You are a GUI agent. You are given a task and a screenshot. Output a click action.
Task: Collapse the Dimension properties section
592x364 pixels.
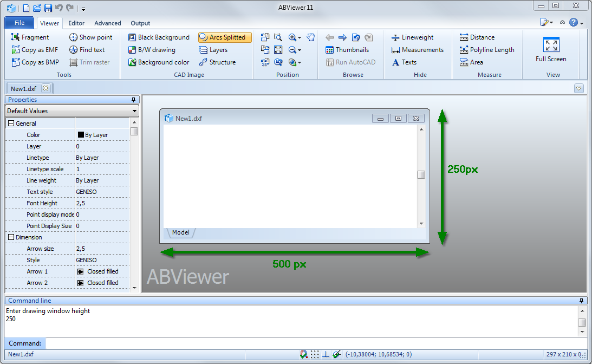coord(11,237)
